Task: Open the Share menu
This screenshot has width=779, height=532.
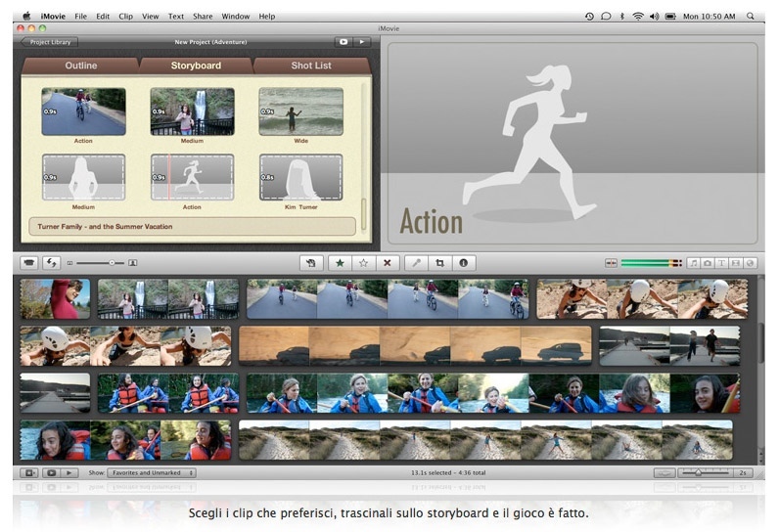Action: [203, 16]
